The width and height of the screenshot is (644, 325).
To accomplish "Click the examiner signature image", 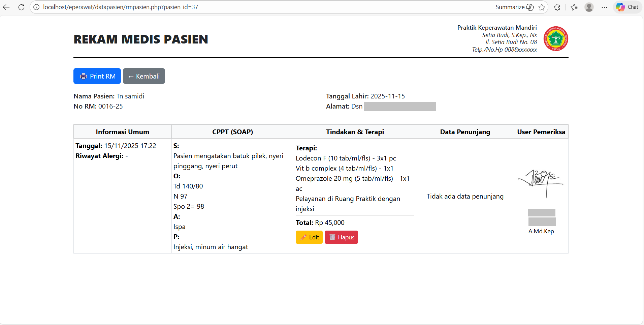I will (x=541, y=182).
